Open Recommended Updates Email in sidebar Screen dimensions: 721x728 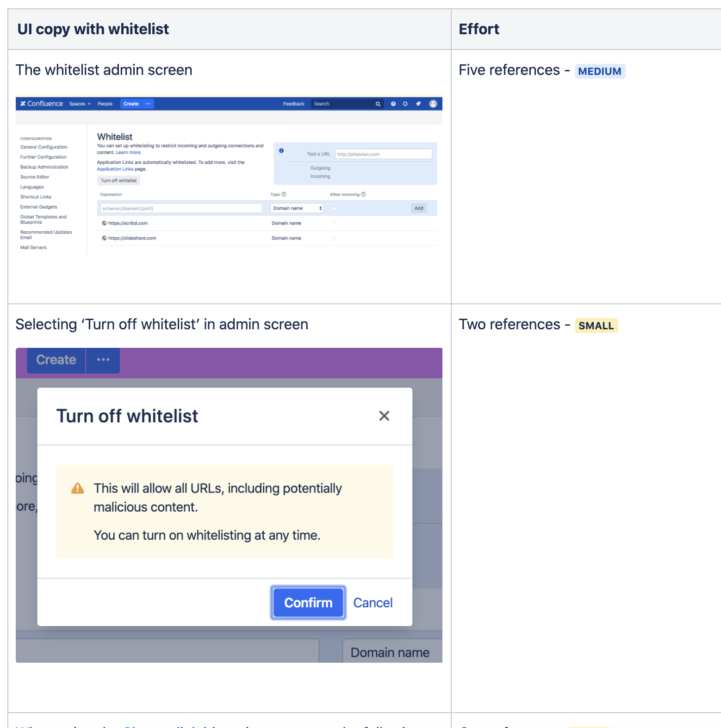tap(46, 235)
